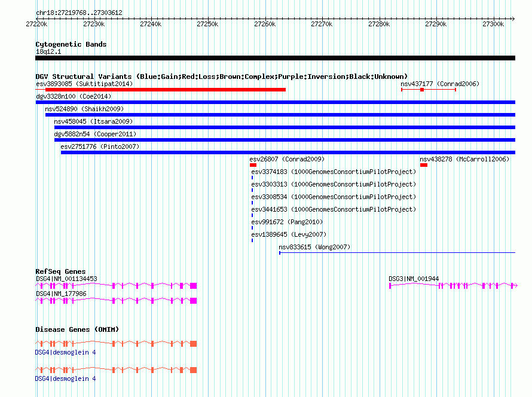Open the dgv5882n54 (Cooper2011) variant label
This screenshot has width=532, height=397.
coord(95,134)
